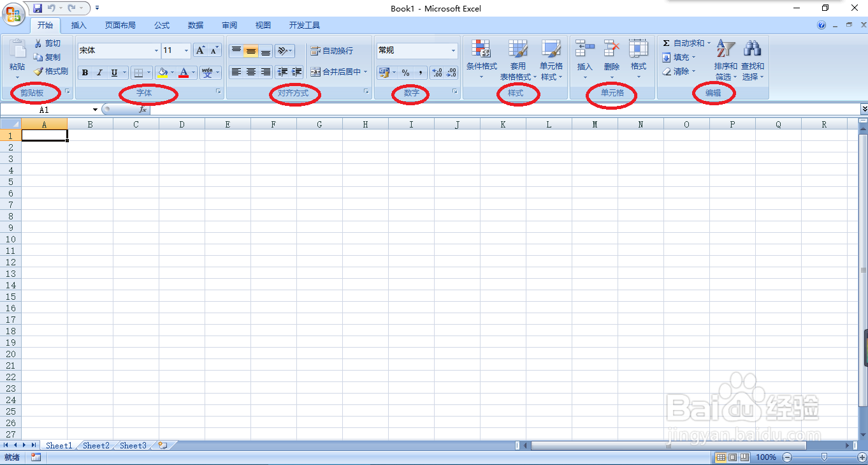Increase font size with large A icon
Screen dimensions: 868x465
click(x=200, y=50)
